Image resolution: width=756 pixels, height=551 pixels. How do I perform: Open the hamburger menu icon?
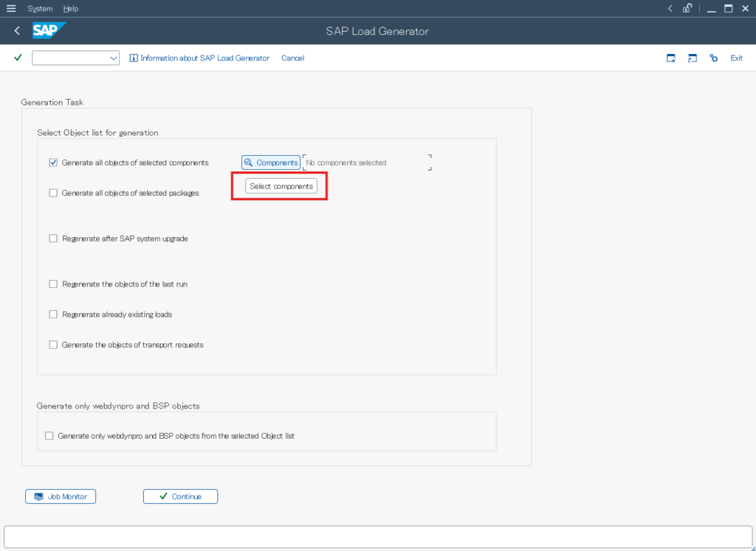coord(11,8)
